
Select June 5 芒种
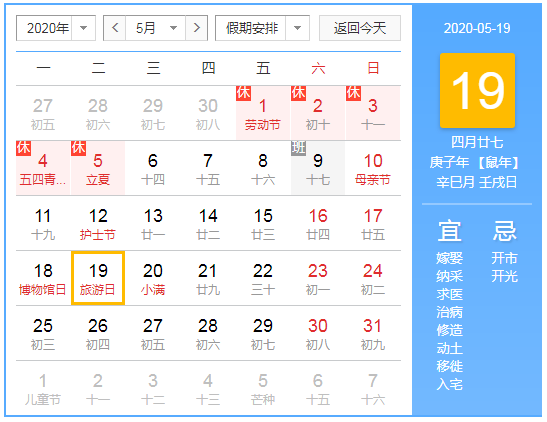coord(263,388)
